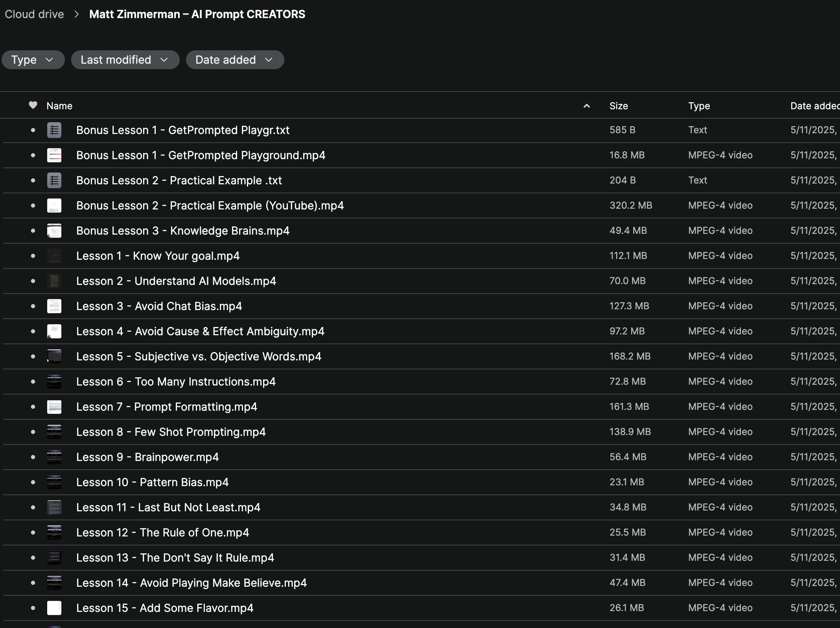Image resolution: width=840 pixels, height=628 pixels.
Task: Reverse the Name sort arrow
Action: 586,106
